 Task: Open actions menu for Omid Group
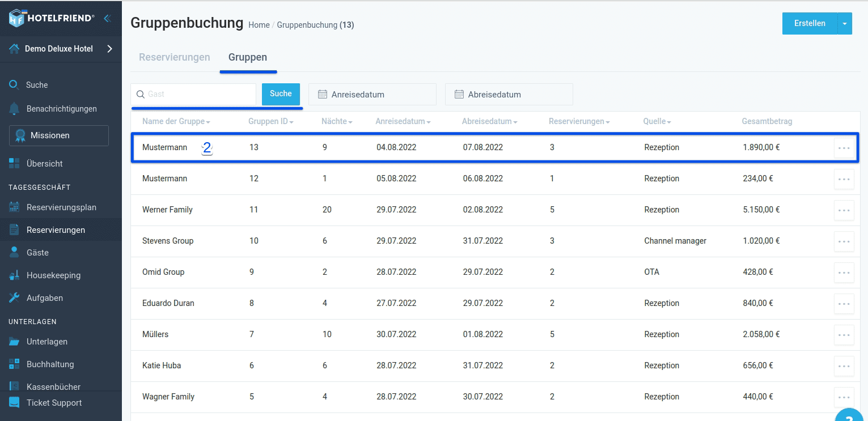click(844, 273)
